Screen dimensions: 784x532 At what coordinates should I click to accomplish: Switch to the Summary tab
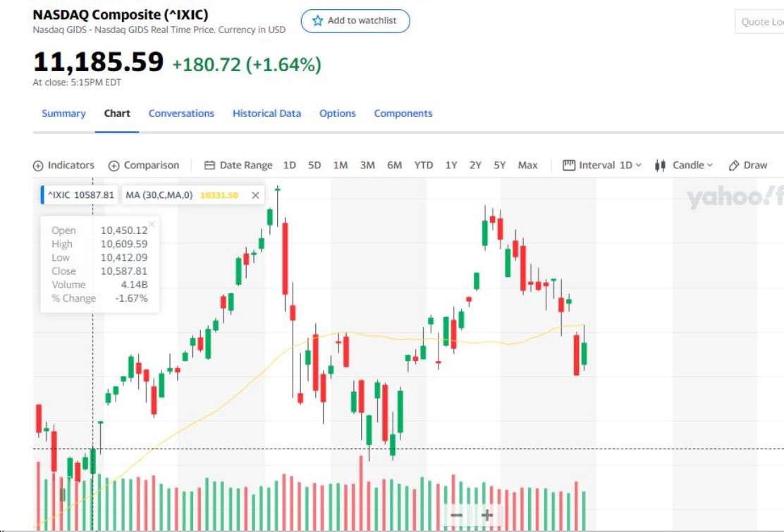(x=63, y=113)
